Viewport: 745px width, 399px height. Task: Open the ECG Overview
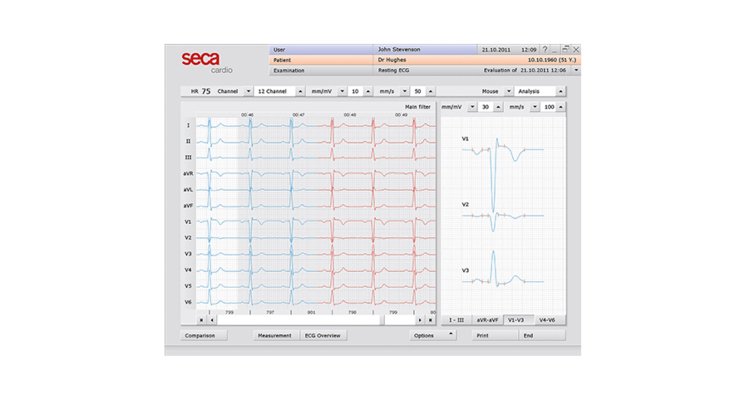323,335
